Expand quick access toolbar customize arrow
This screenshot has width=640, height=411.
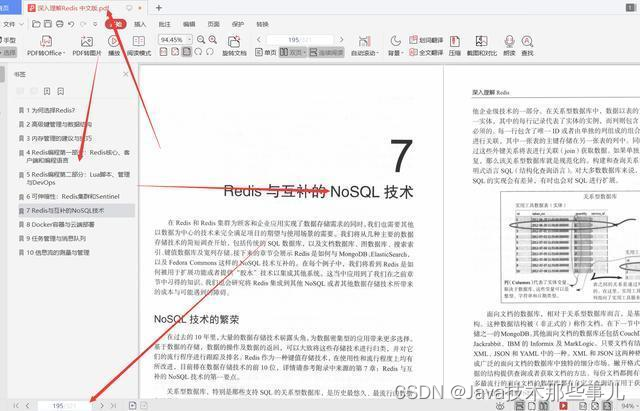[x=95, y=24]
